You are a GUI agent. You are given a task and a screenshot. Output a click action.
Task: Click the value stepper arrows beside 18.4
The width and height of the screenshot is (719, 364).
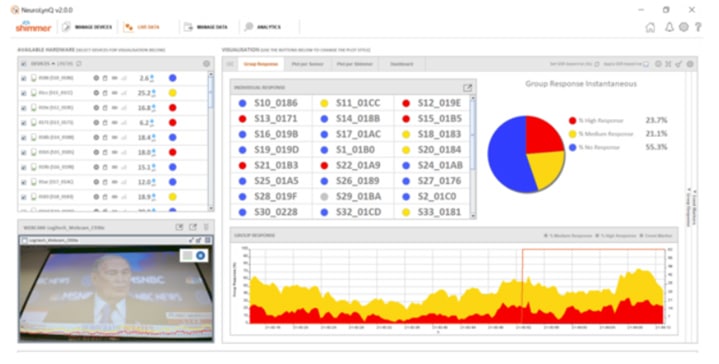153,138
